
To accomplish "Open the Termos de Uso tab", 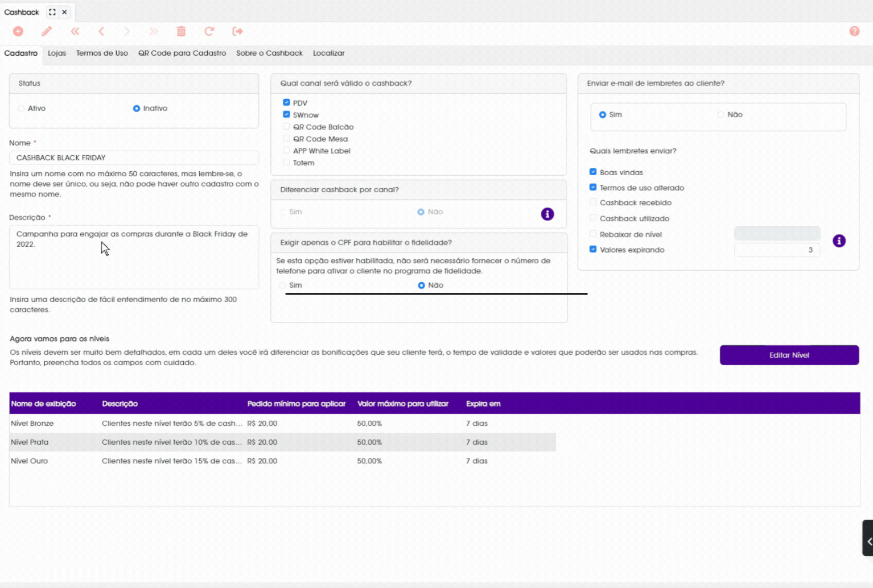I will click(102, 53).
